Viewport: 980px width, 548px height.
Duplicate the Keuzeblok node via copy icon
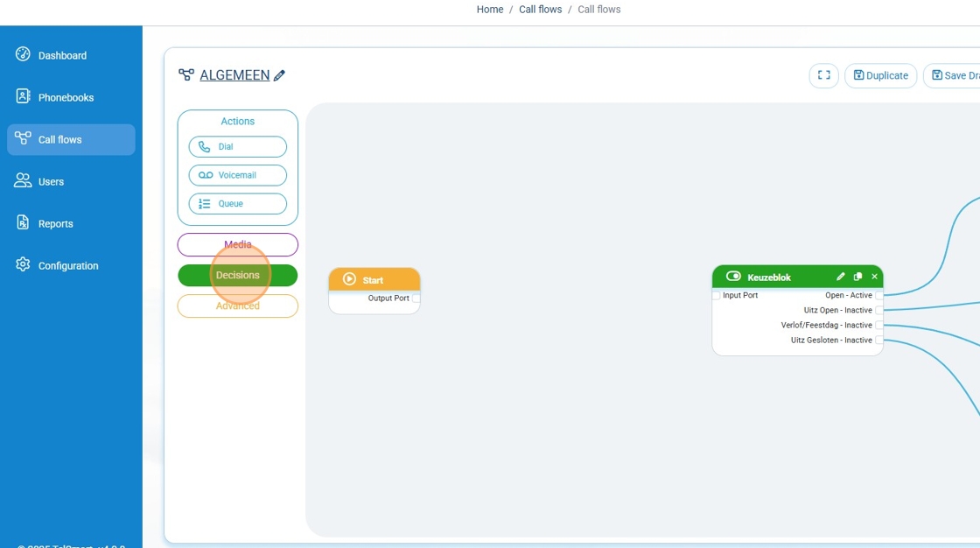click(x=857, y=277)
